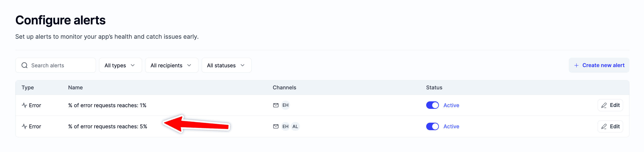The height and width of the screenshot is (152, 644).
Task: Click the Status column header
Action: click(434, 87)
